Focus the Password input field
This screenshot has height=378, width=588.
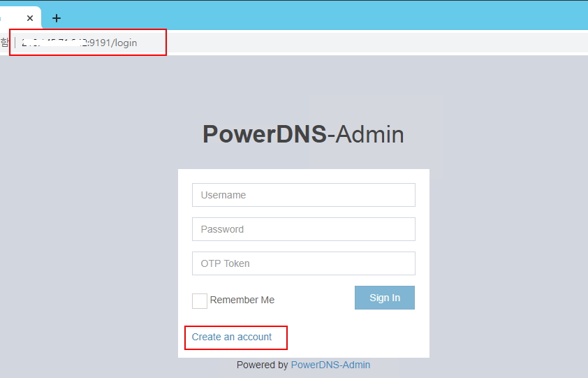point(303,229)
